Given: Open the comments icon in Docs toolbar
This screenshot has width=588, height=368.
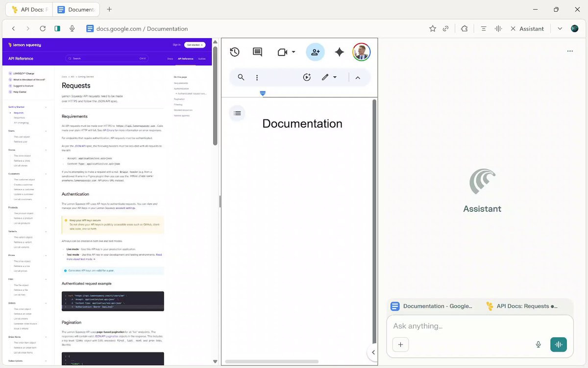Looking at the screenshot, I should (x=257, y=52).
